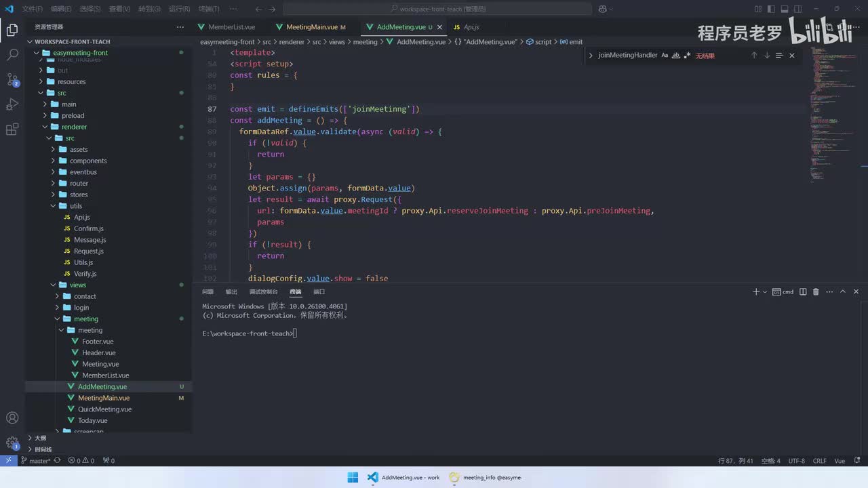The width and height of the screenshot is (868, 488).
Task: Switch to the MemberList.vue tab
Action: [x=231, y=27]
